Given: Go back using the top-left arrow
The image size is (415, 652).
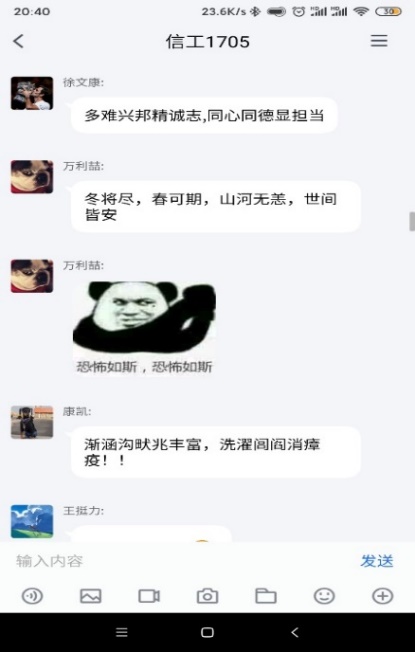Looking at the screenshot, I should [x=18, y=41].
